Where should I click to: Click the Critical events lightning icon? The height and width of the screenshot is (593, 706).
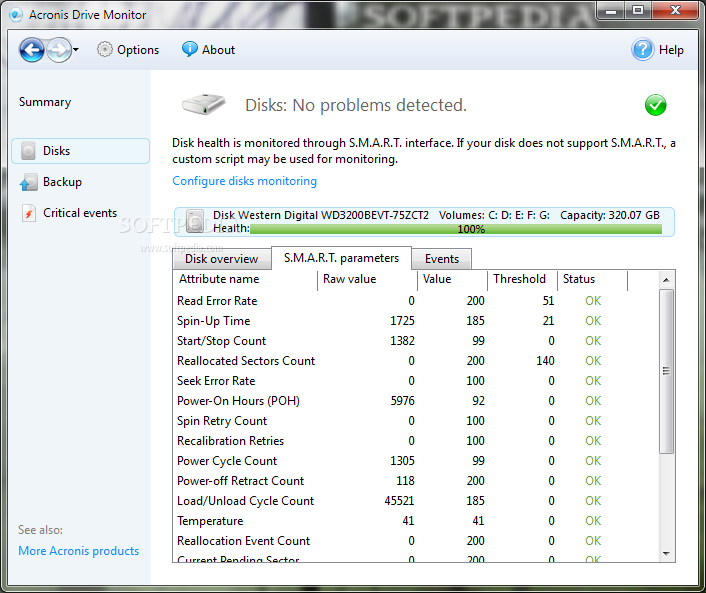pyautogui.click(x=28, y=213)
